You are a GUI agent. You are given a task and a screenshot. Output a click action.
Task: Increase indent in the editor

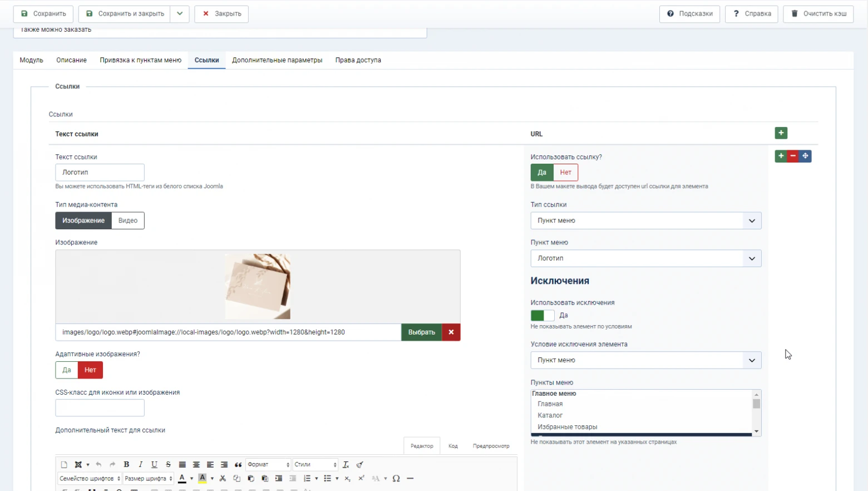[279, 478]
